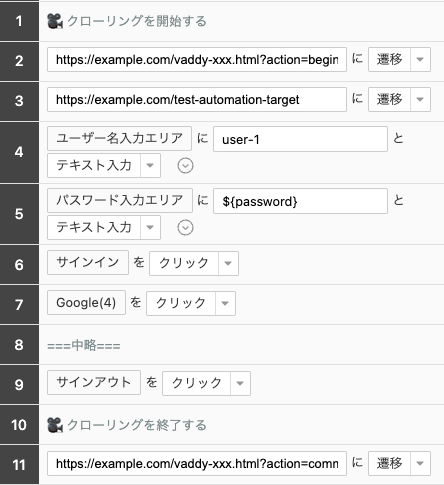Expand step 5 options with the circled chevron
Screen dimensions: 444x485
185,228
